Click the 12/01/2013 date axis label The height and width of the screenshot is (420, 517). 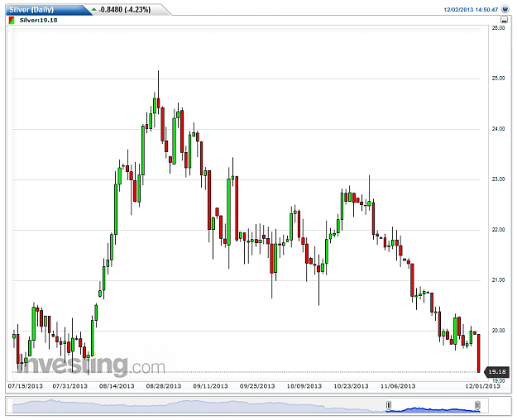483,386
